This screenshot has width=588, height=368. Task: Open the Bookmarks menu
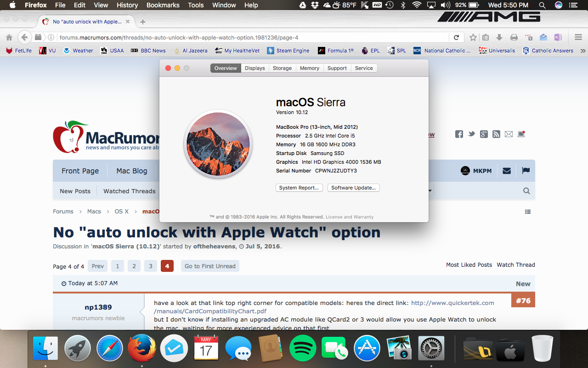[163, 5]
